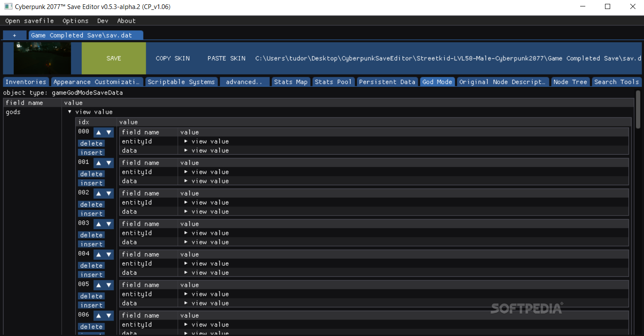
Task: Move entry 003 up with its arrow
Action: 99,224
